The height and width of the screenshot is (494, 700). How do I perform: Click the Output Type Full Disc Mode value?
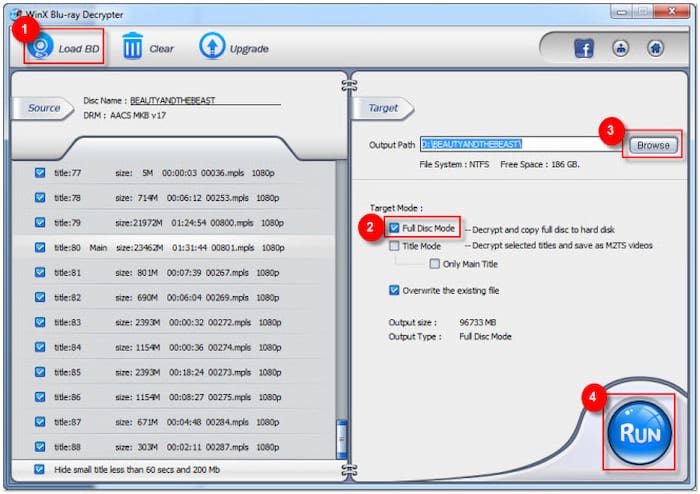click(485, 336)
